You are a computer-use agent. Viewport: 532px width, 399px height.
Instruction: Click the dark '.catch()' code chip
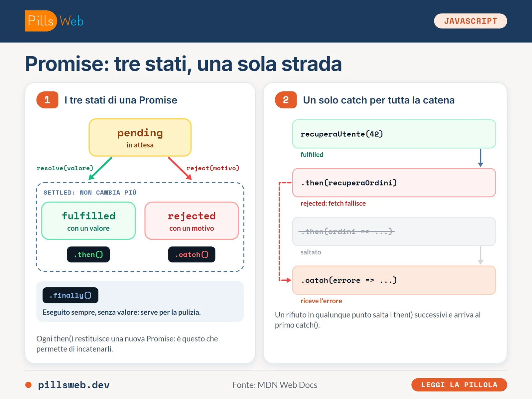pyautogui.click(x=192, y=254)
